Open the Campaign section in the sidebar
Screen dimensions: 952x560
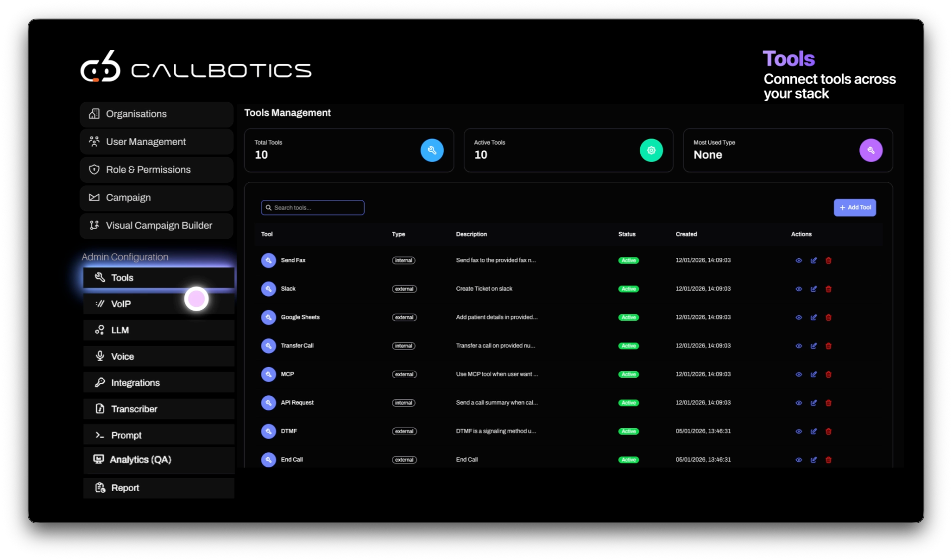pyautogui.click(x=128, y=197)
